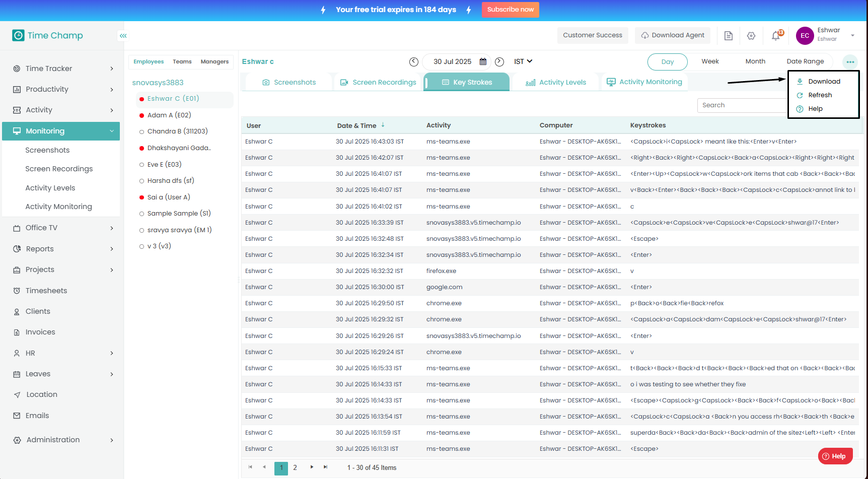868x479 pixels.
Task: Collapse the sidebar with double-chevron icon
Action: (x=123, y=36)
